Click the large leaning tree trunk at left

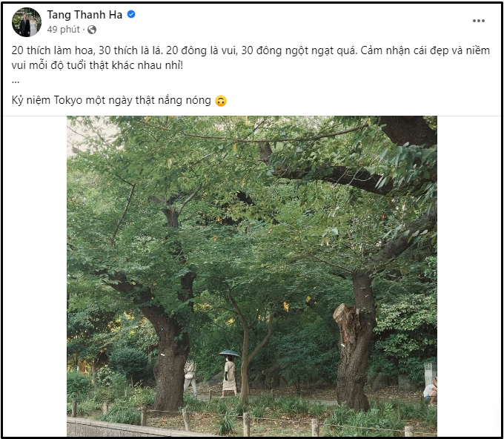[170, 349]
